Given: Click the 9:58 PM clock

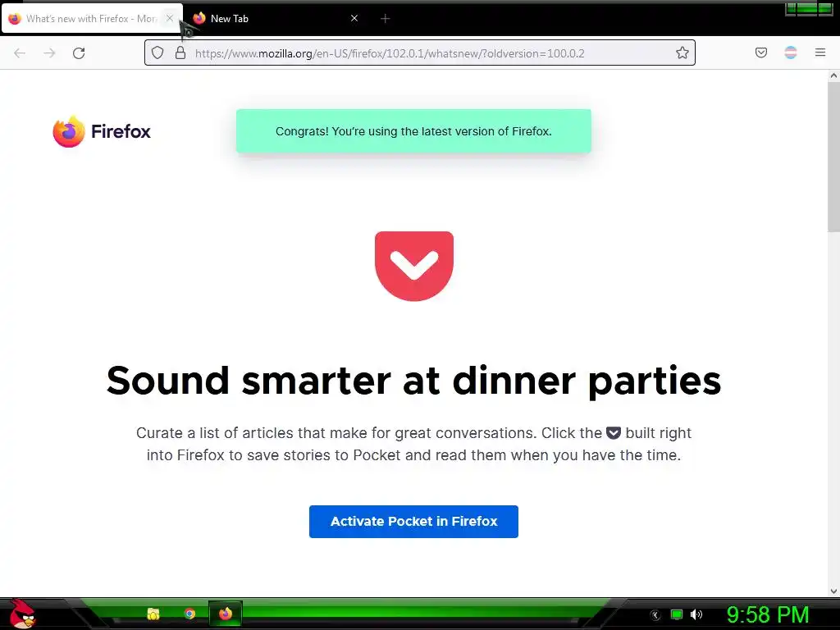Looking at the screenshot, I should (x=768, y=614).
